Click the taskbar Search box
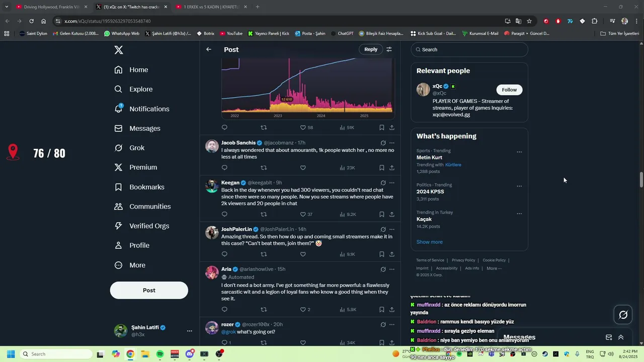644x362 pixels. point(55,354)
